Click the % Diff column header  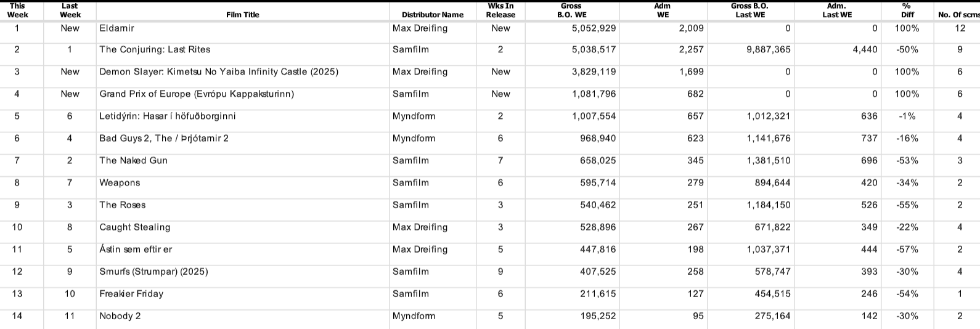pyautogui.click(x=907, y=10)
